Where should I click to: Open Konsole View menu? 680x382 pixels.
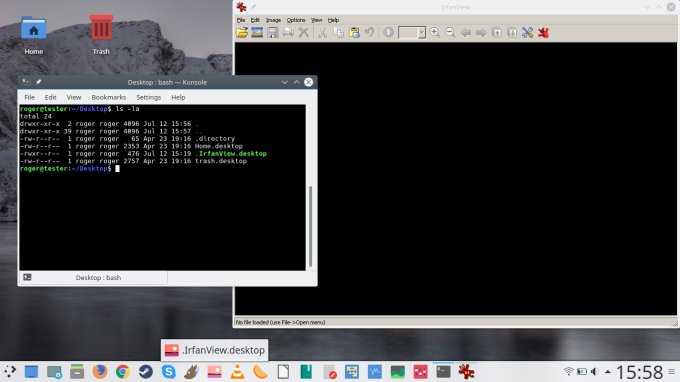click(74, 97)
